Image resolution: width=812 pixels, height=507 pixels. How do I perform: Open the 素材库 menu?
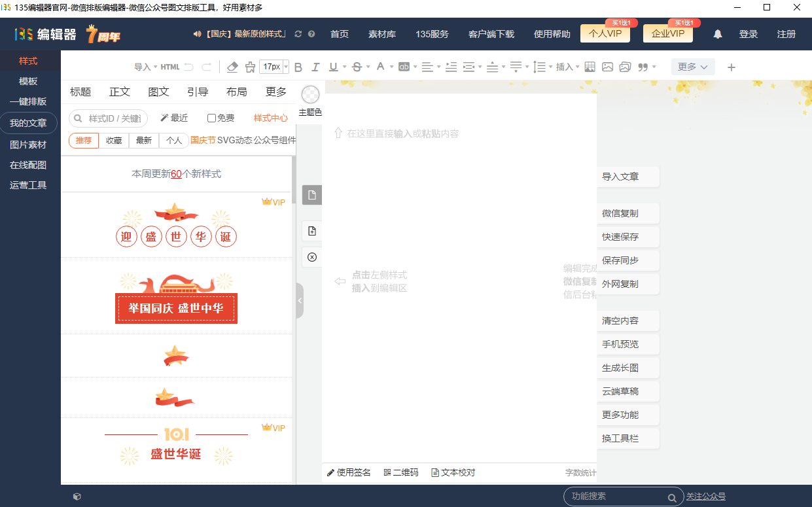381,33
